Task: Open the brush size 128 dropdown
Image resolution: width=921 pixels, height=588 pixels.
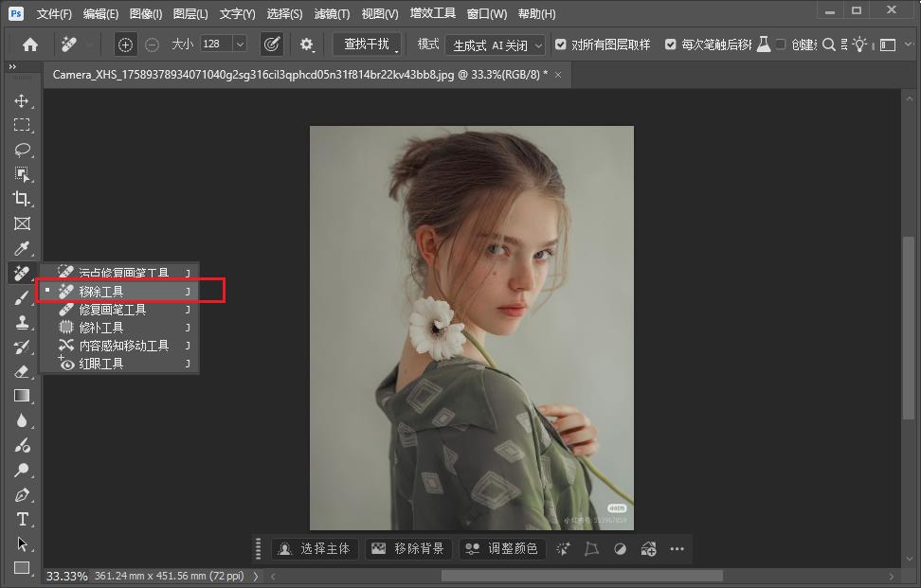Action: click(x=239, y=44)
